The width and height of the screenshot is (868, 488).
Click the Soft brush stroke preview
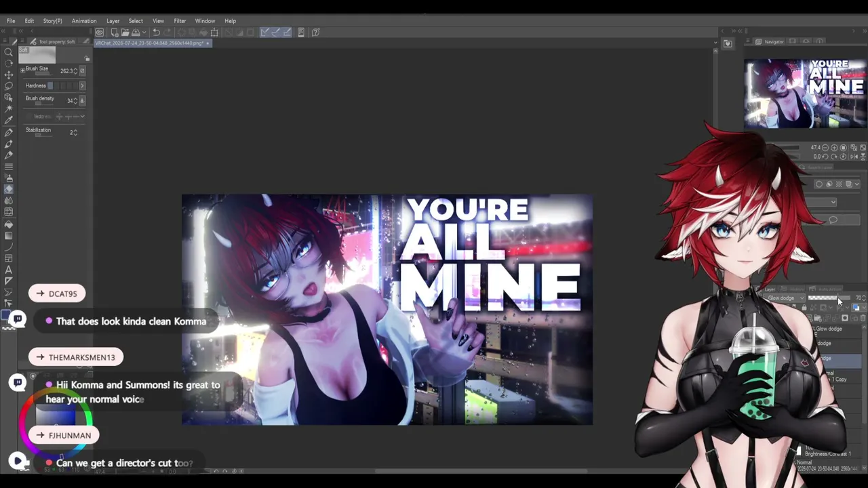pyautogui.click(x=37, y=55)
